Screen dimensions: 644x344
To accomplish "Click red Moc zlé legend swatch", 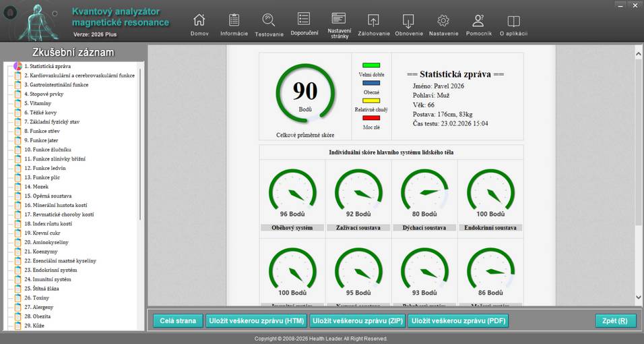I will coord(371,118).
